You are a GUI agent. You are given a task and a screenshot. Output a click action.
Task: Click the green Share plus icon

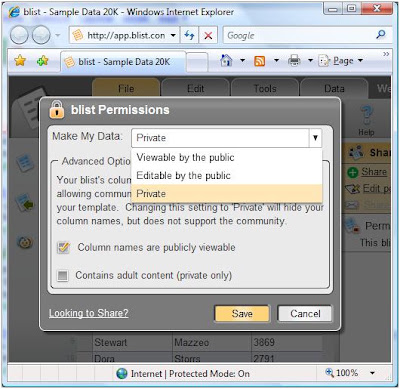click(x=353, y=172)
